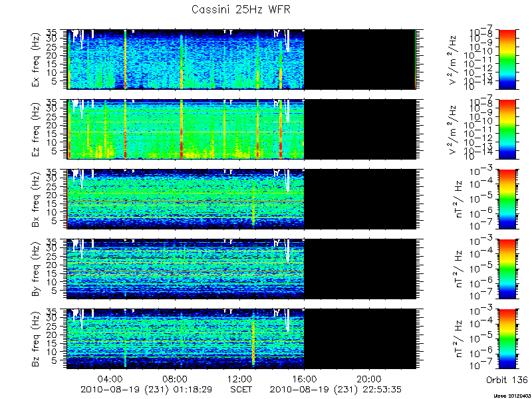Click the Ex panel color bar
The height and width of the screenshot is (399, 532).
(x=507, y=59)
